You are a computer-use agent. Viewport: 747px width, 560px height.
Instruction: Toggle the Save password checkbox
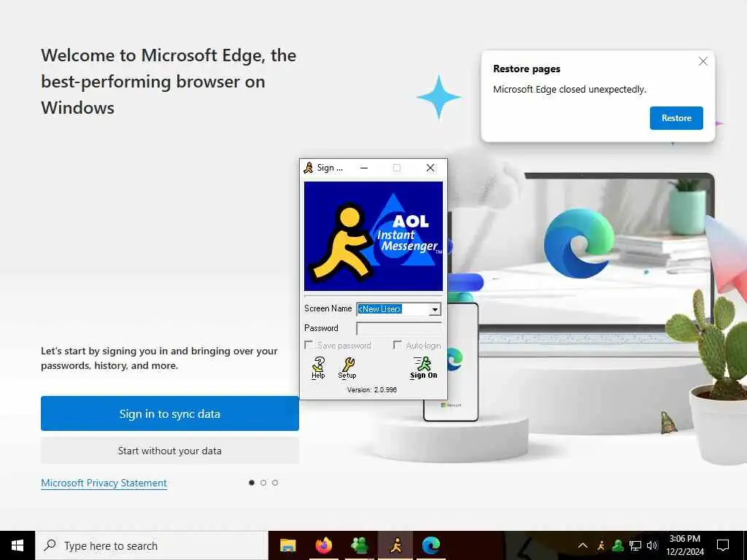pyautogui.click(x=309, y=345)
